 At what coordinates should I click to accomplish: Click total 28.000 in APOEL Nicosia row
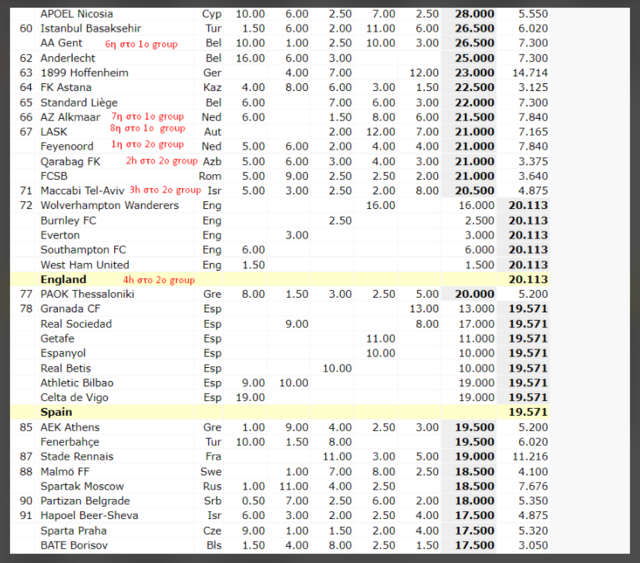[474, 14]
